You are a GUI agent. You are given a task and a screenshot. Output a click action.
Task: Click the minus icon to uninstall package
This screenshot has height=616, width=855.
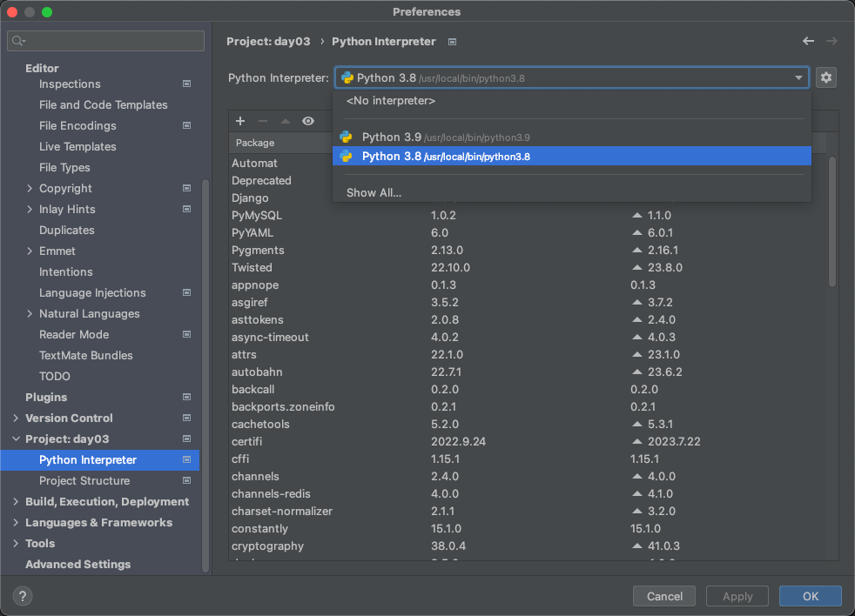click(x=263, y=121)
